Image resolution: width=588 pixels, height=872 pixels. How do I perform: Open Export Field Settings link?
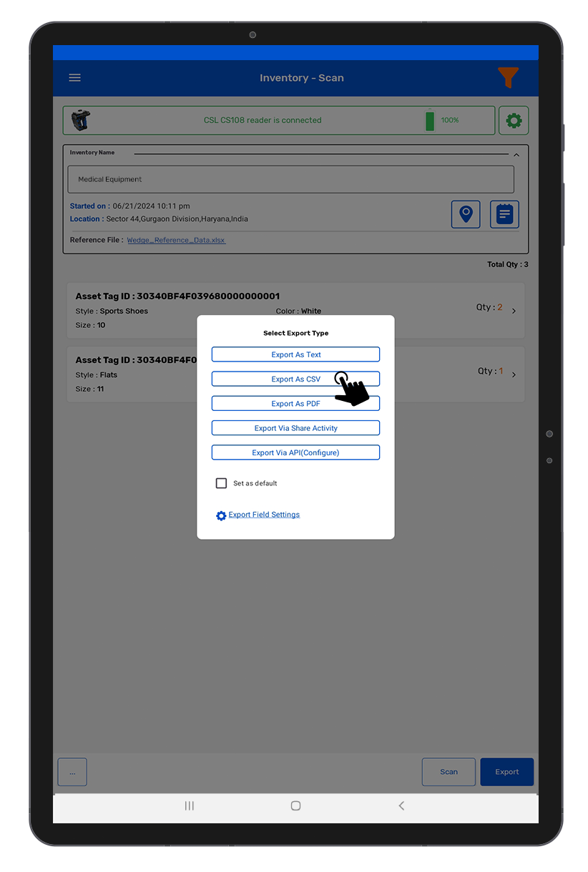[x=263, y=515]
